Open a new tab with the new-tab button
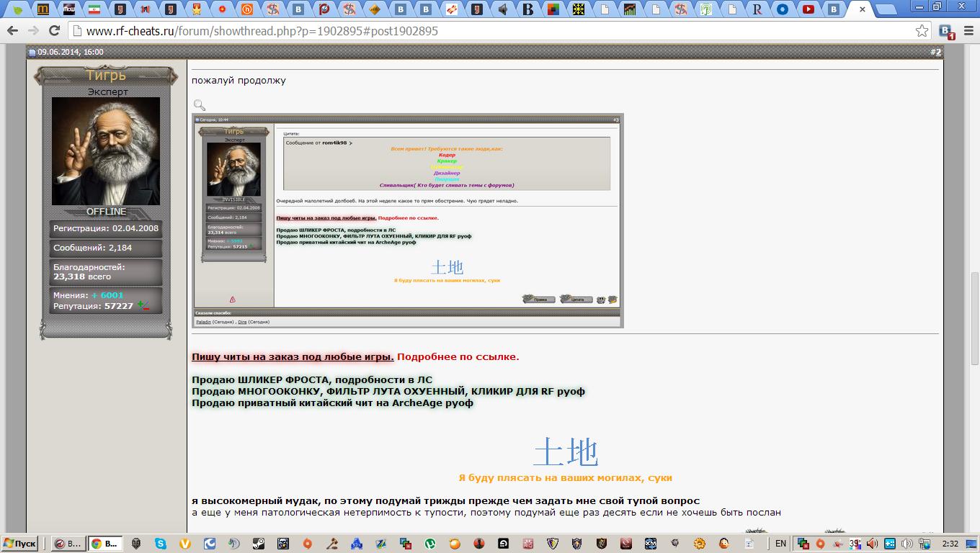This screenshot has height=553, width=980. click(x=888, y=9)
